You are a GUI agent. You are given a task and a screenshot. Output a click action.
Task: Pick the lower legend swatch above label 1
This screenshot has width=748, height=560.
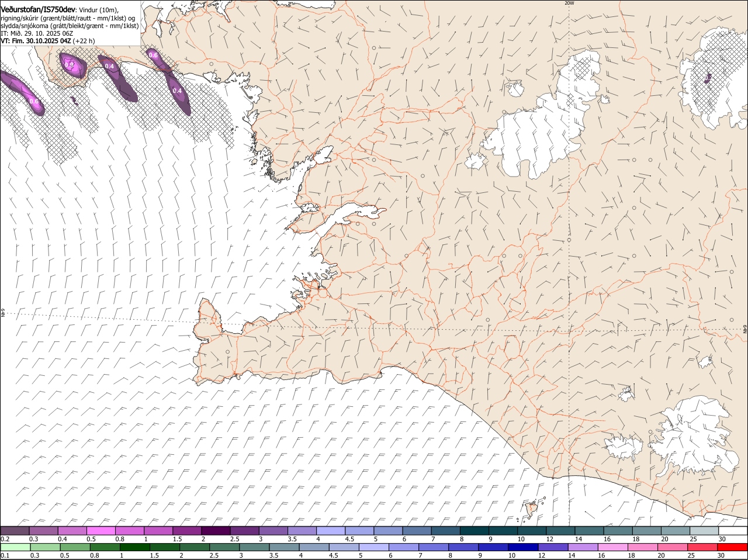tap(134, 547)
